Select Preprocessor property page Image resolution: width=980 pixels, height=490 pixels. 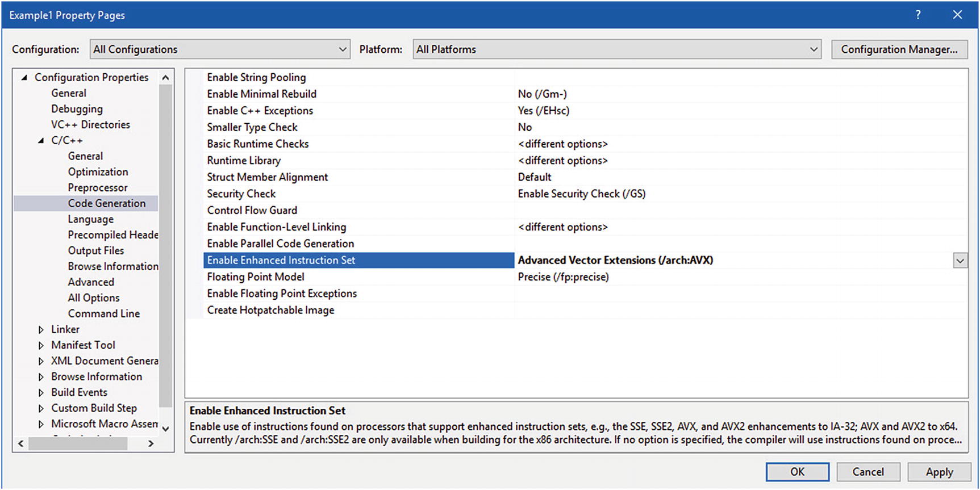[98, 187]
